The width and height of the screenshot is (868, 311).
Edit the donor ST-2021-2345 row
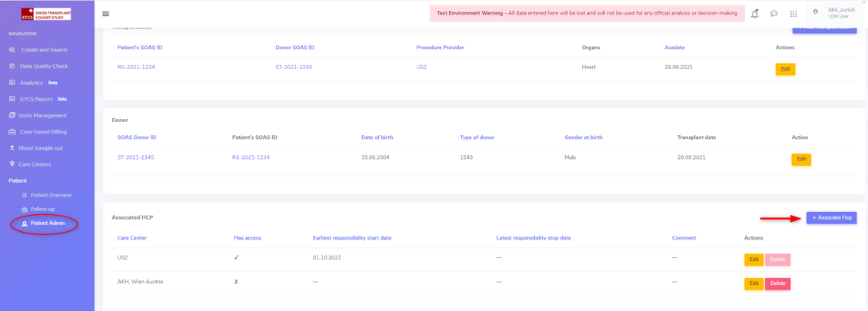[x=801, y=160]
